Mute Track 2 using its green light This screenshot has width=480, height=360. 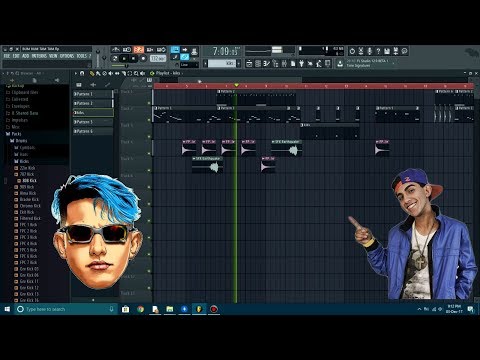(x=149, y=120)
